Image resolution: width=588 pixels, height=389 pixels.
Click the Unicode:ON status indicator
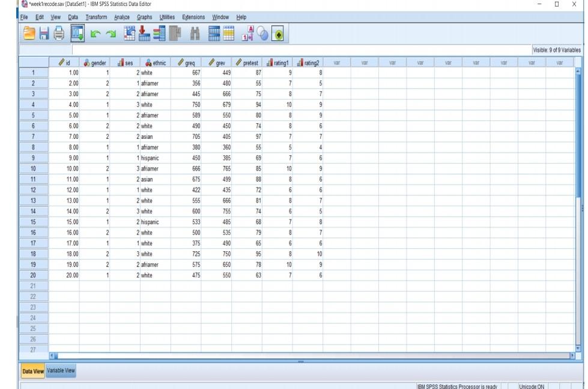tap(531, 384)
